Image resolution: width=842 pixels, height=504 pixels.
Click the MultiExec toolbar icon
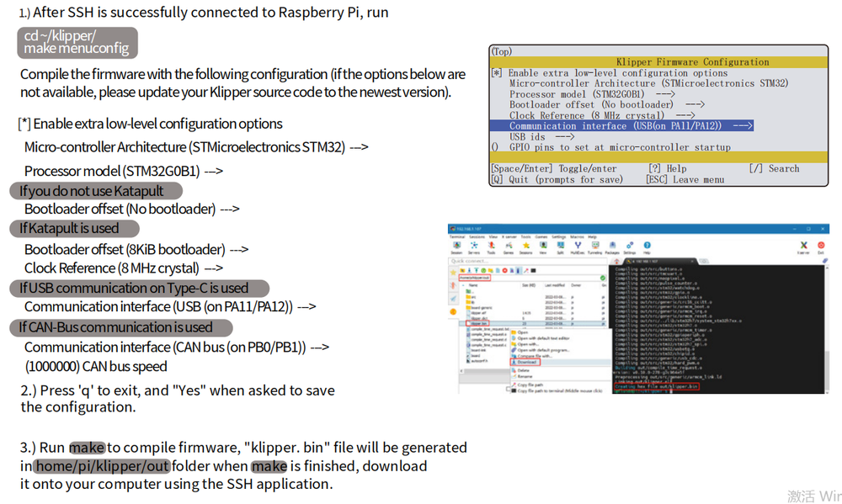[577, 247]
